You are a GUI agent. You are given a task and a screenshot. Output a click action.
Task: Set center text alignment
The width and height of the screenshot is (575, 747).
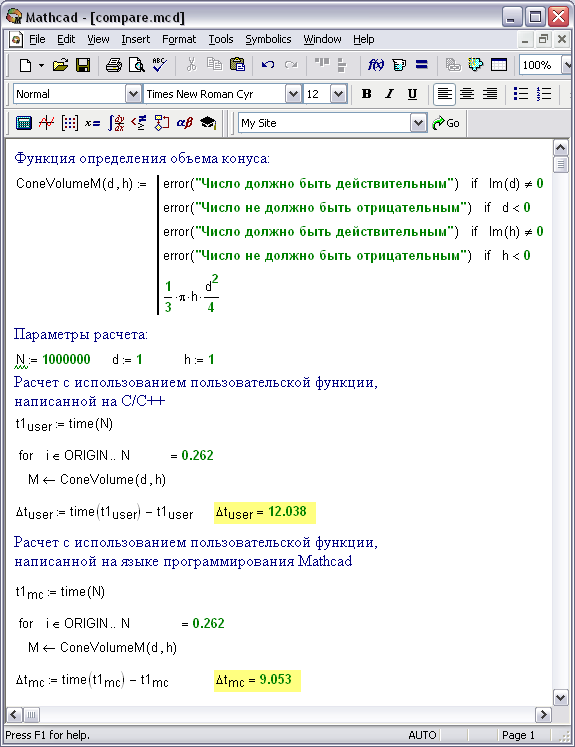tap(467, 94)
